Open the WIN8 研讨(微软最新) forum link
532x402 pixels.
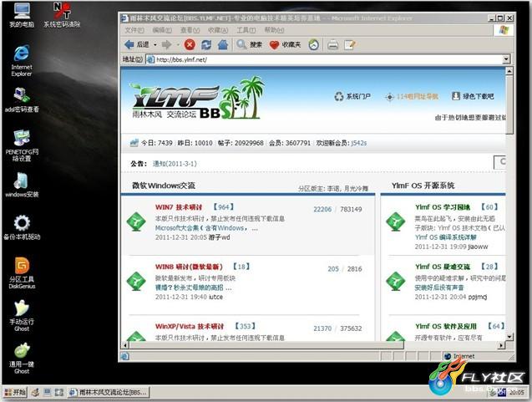(189, 267)
